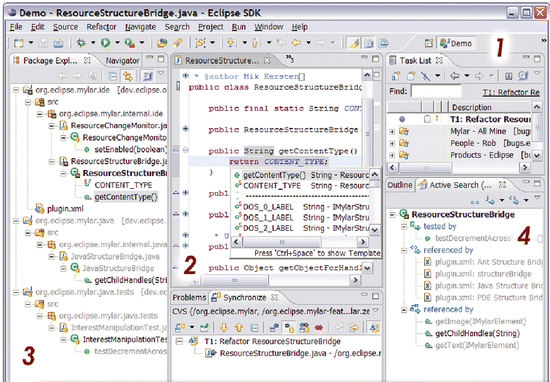Screen dimensions: 550x382
Task: Open the File menu
Action: coord(16,27)
